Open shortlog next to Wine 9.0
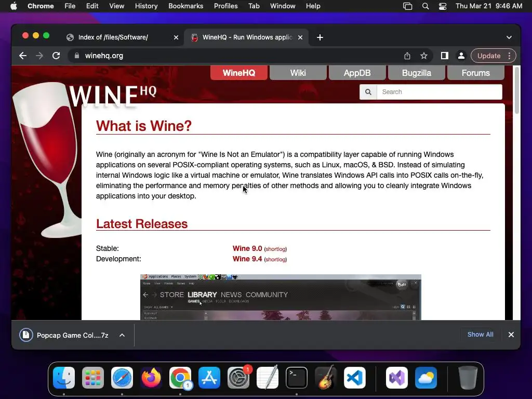 (275, 249)
